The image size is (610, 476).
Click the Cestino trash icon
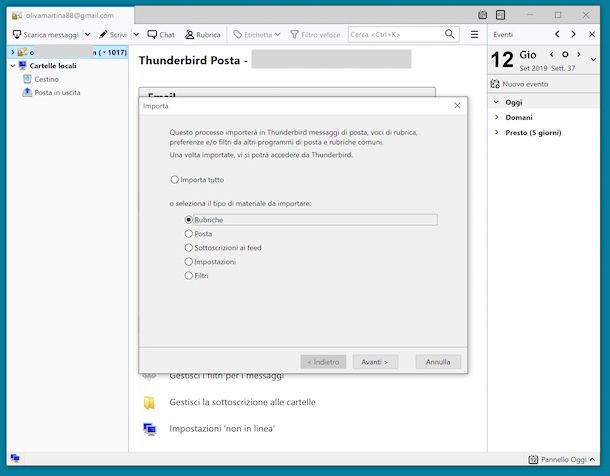tap(27, 79)
